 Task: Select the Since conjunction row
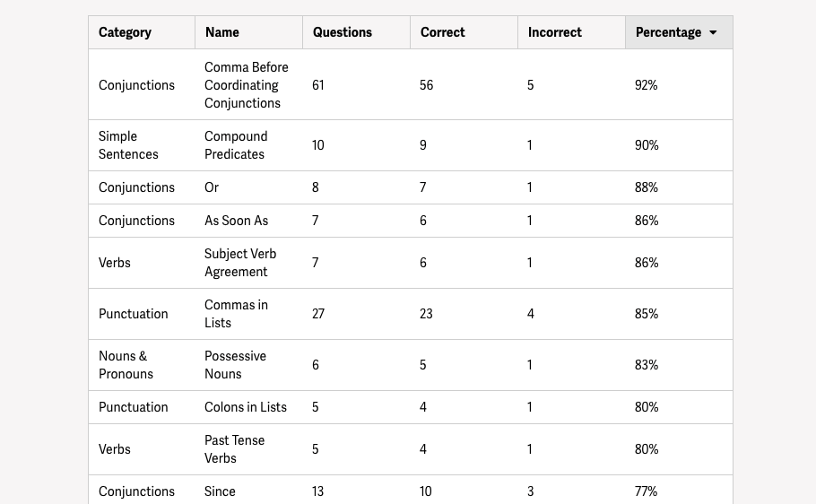point(411,490)
